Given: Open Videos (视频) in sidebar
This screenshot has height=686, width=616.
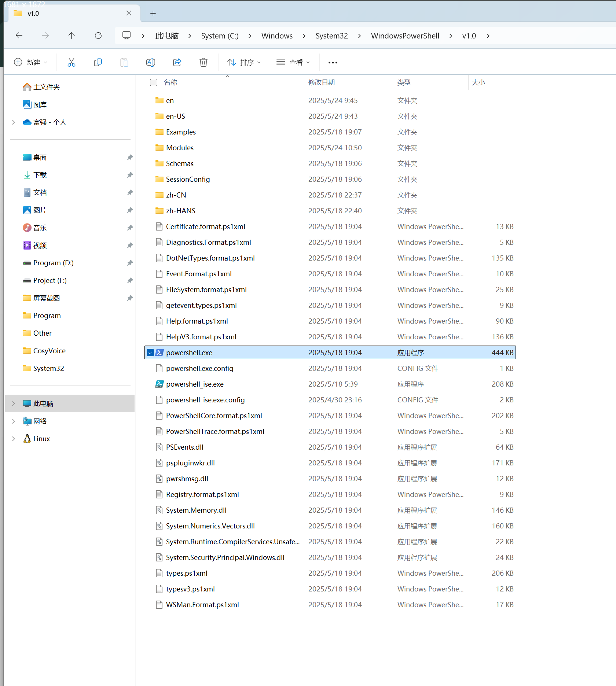Looking at the screenshot, I should (x=35, y=245).
